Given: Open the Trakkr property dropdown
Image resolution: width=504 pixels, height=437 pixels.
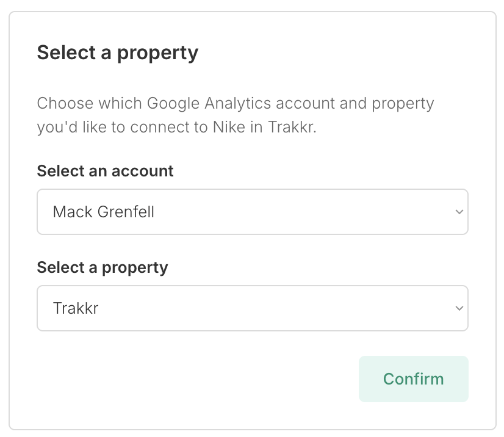Looking at the screenshot, I should pyautogui.click(x=252, y=308).
